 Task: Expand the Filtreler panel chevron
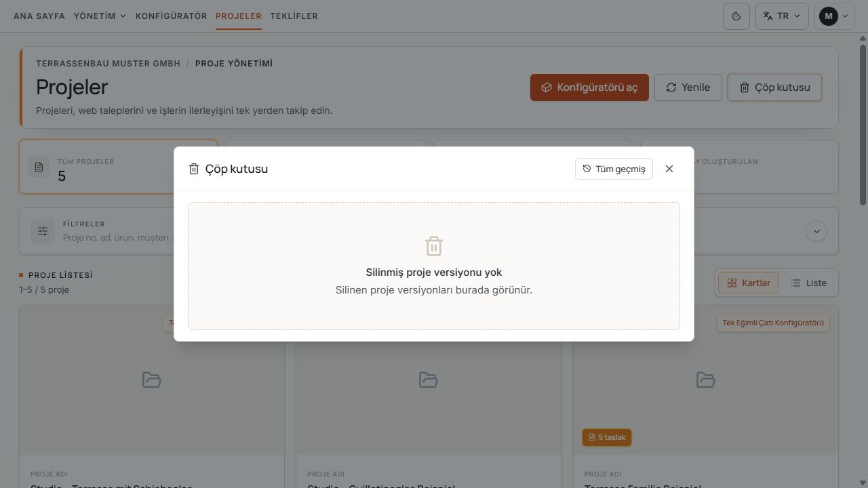816,231
